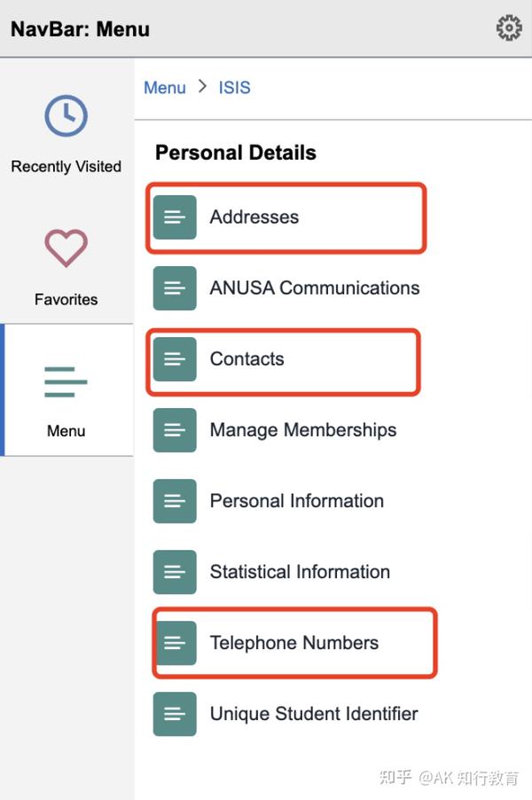
Task: Choose the Unique Student Identifier label
Action: point(314,713)
